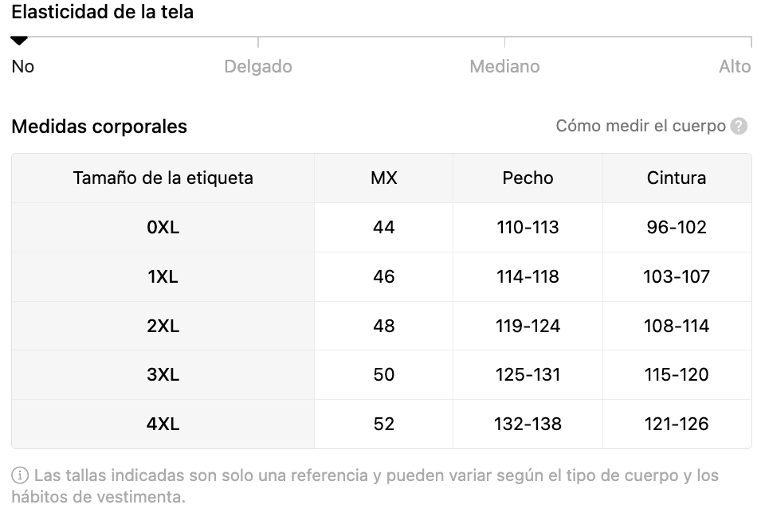Click the 'Cintura' column header

pyautogui.click(x=677, y=178)
